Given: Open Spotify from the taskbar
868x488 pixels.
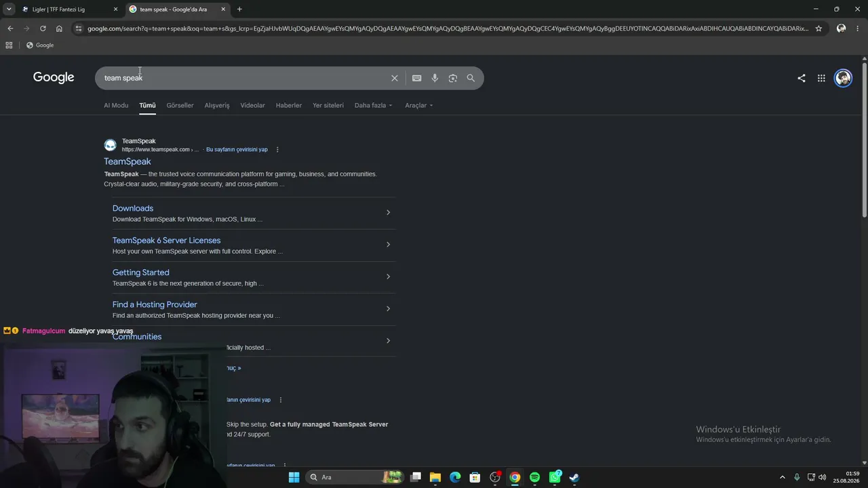Looking at the screenshot, I should click(534, 477).
